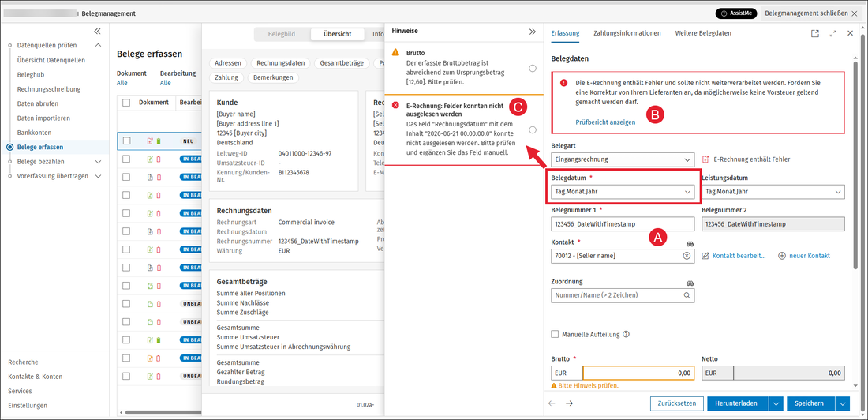This screenshot has height=420, width=868.
Task: Click the Zuordnung search input field
Action: coord(623,296)
